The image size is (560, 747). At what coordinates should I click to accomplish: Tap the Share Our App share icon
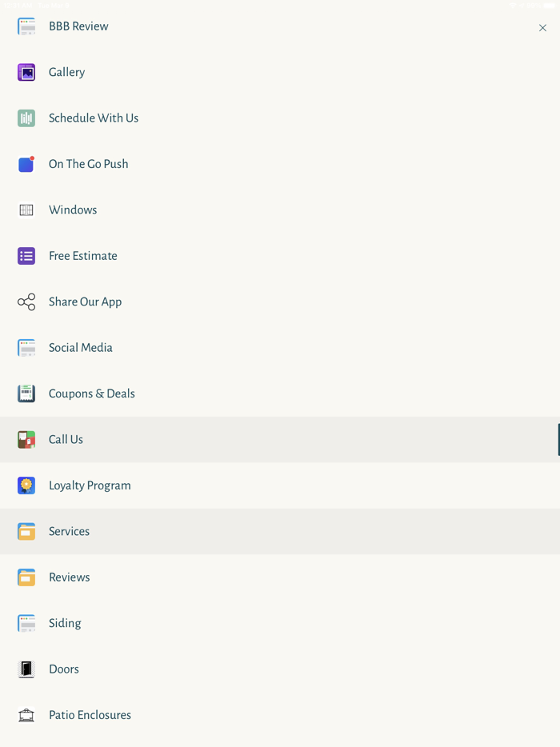point(26,302)
